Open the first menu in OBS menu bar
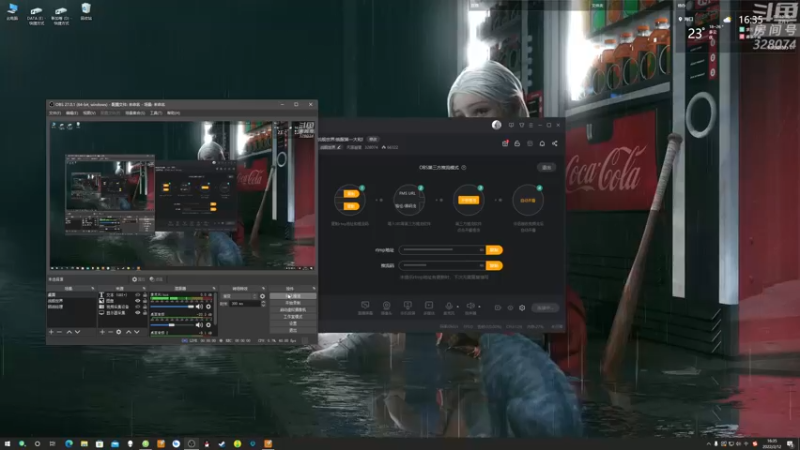Image resolution: width=800 pixels, height=450 pixels. point(55,113)
